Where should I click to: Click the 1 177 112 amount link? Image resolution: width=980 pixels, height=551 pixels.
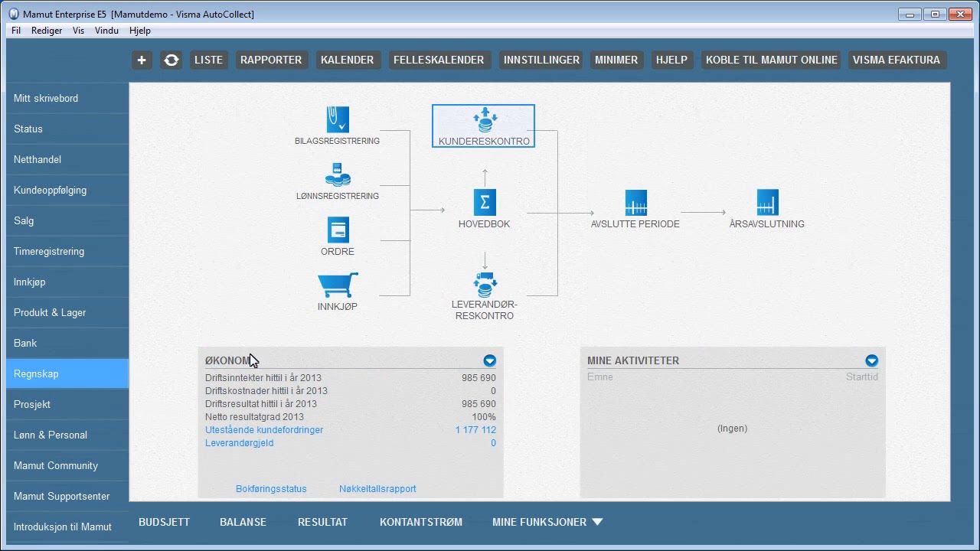(x=475, y=430)
